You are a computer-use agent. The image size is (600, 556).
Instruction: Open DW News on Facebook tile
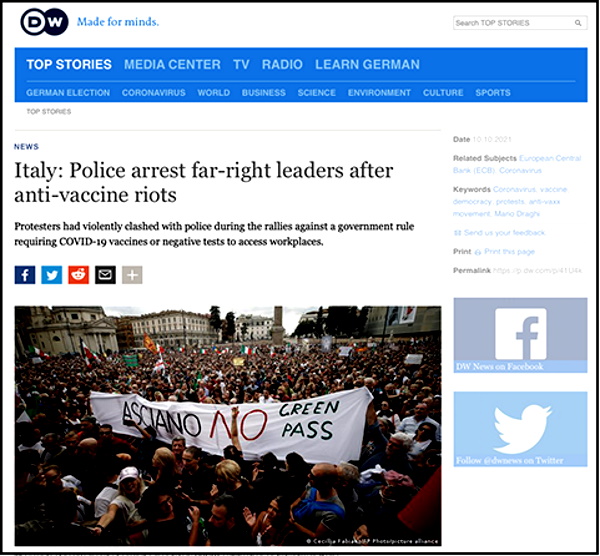520,335
